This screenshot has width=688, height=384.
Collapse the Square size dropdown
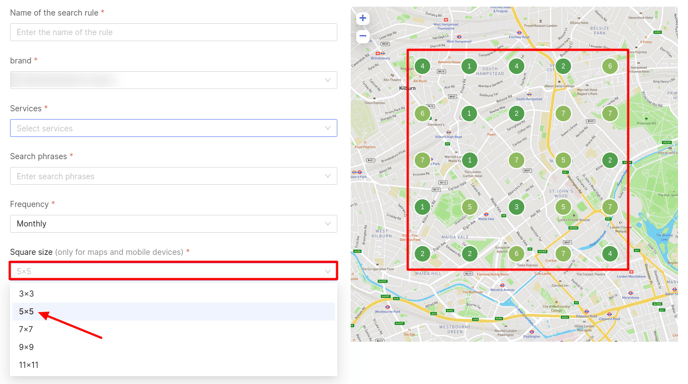coord(174,271)
